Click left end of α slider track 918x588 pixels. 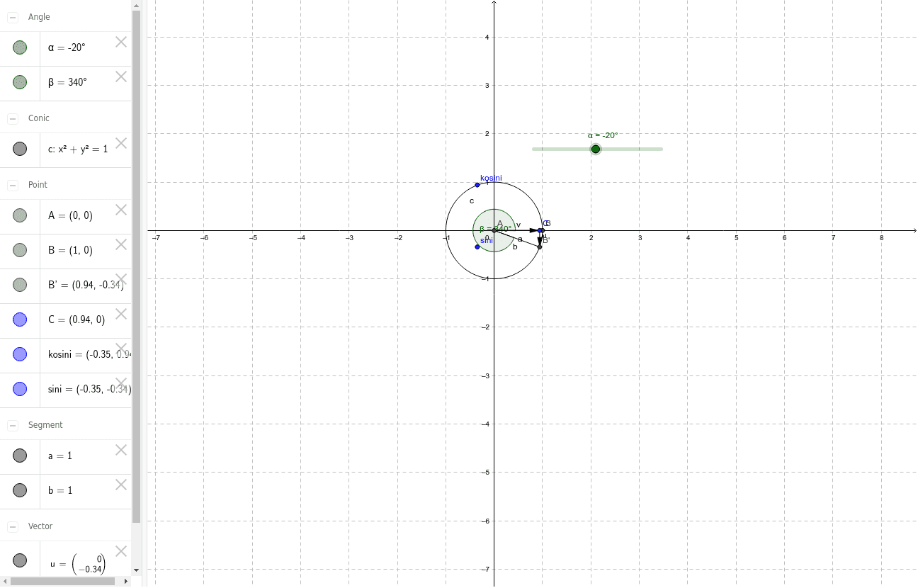pos(534,149)
